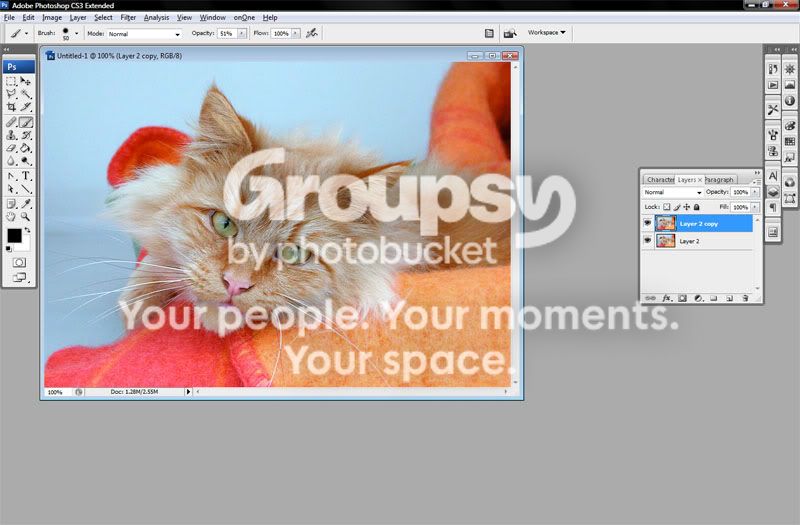800x525 pixels.
Task: Open the Tool Presets dock icon
Action: point(773,110)
